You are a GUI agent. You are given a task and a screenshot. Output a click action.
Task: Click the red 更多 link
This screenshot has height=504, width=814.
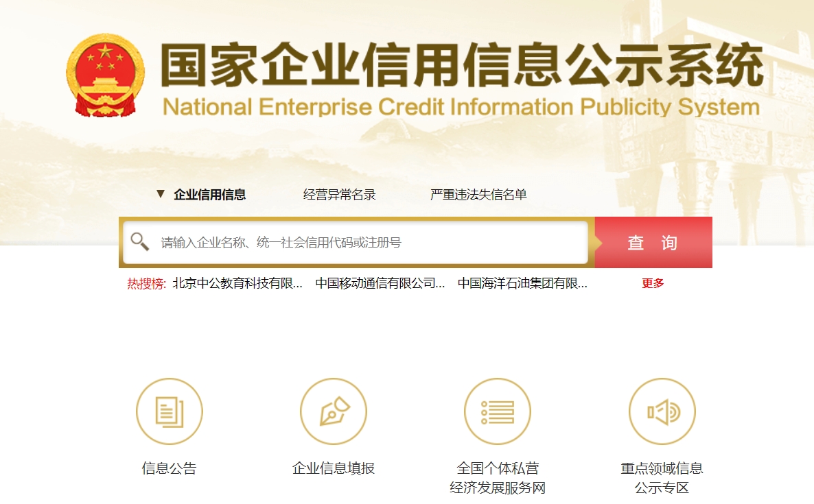coord(653,283)
